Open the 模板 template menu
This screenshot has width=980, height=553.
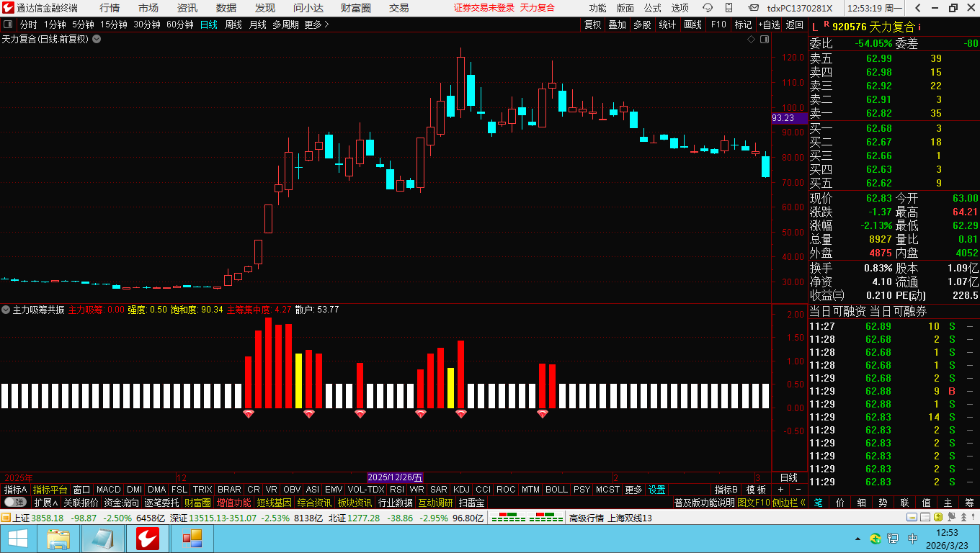[757, 490]
